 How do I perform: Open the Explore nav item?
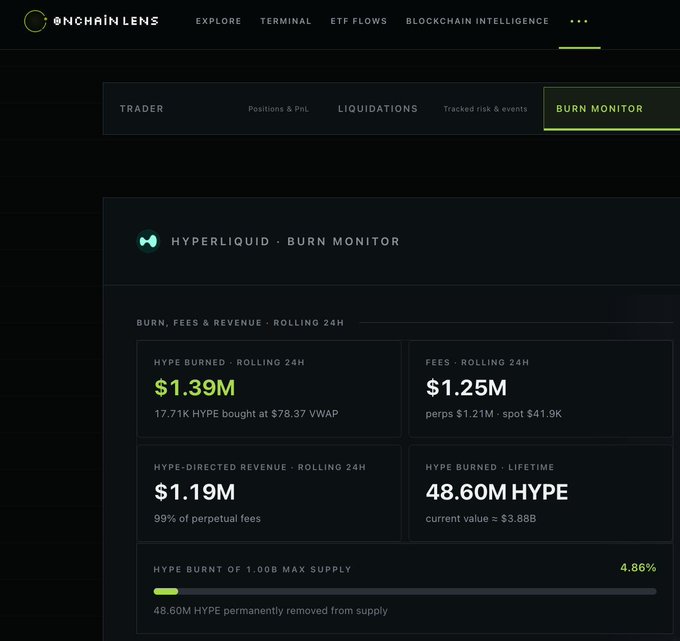[218, 21]
